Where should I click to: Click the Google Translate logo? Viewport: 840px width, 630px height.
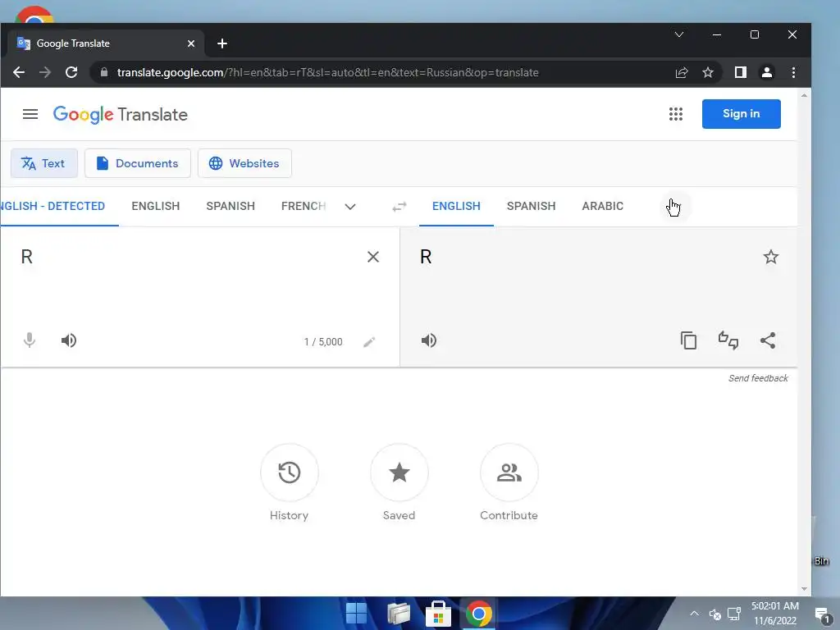[120, 114]
